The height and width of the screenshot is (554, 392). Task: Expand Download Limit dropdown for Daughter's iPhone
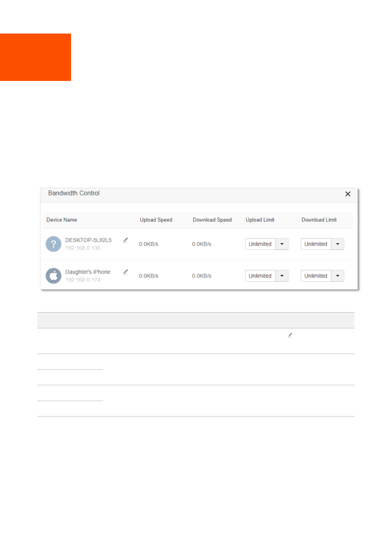[337, 276]
